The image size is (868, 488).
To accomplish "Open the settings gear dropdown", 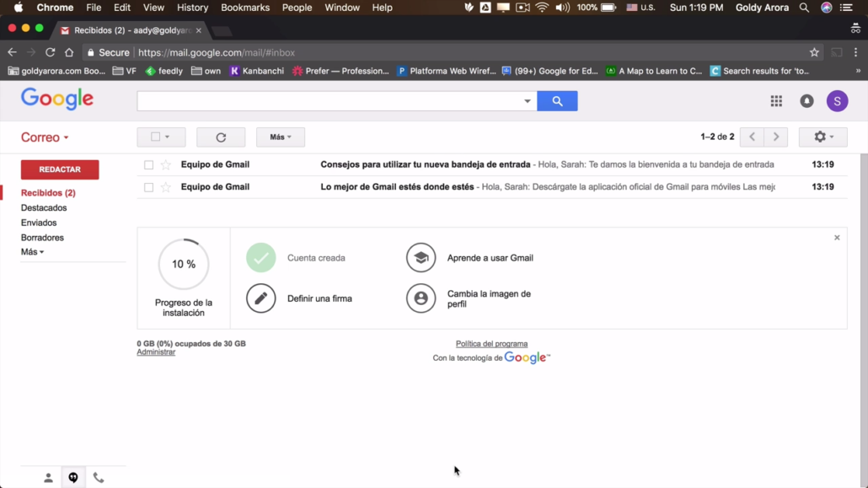I will point(822,137).
